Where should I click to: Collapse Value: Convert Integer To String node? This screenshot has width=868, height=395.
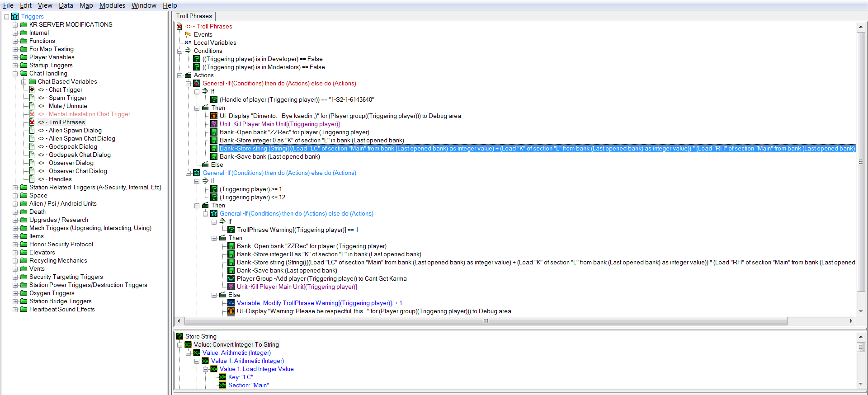click(x=179, y=345)
